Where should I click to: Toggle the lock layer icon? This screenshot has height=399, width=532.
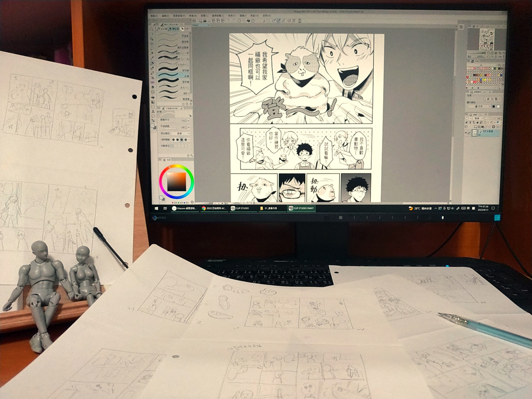[x=478, y=122]
